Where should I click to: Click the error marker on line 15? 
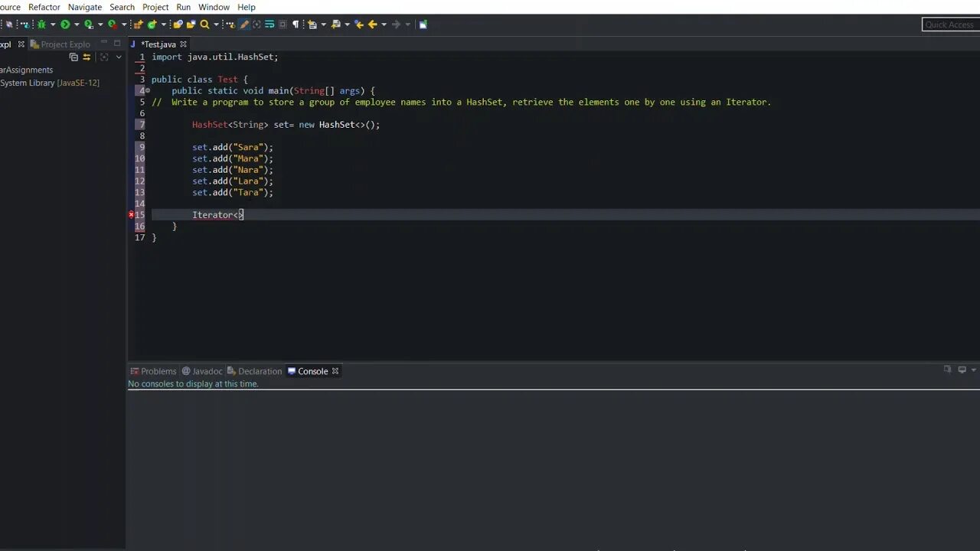coord(131,215)
